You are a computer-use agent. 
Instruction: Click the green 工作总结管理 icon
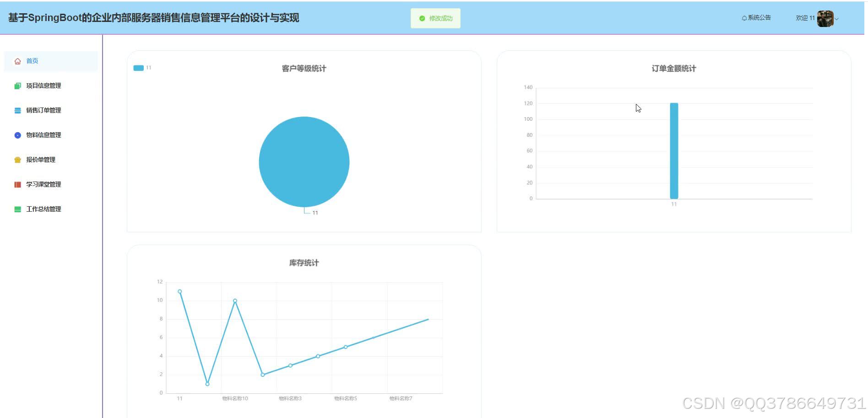click(17, 209)
